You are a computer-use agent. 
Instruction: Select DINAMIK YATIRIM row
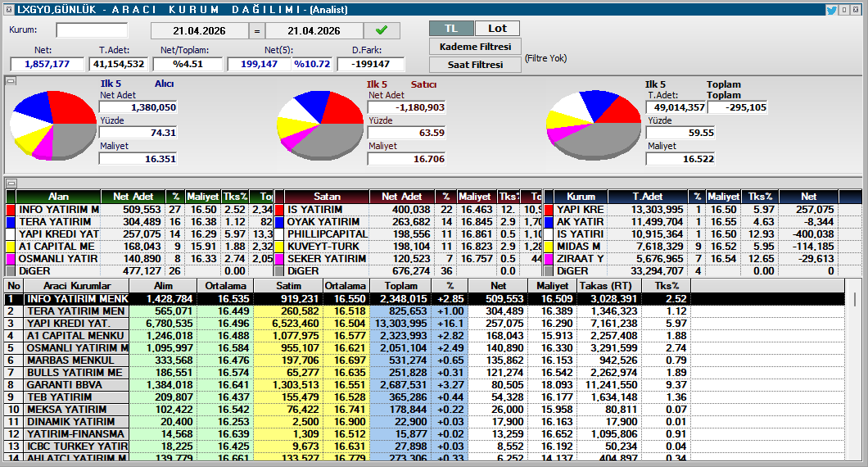tap(425, 422)
